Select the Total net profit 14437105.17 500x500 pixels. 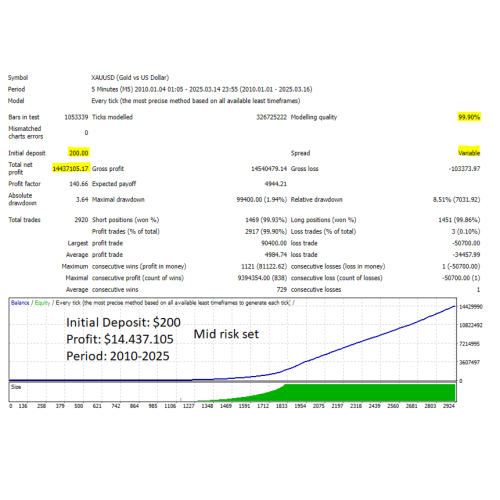coord(70,169)
